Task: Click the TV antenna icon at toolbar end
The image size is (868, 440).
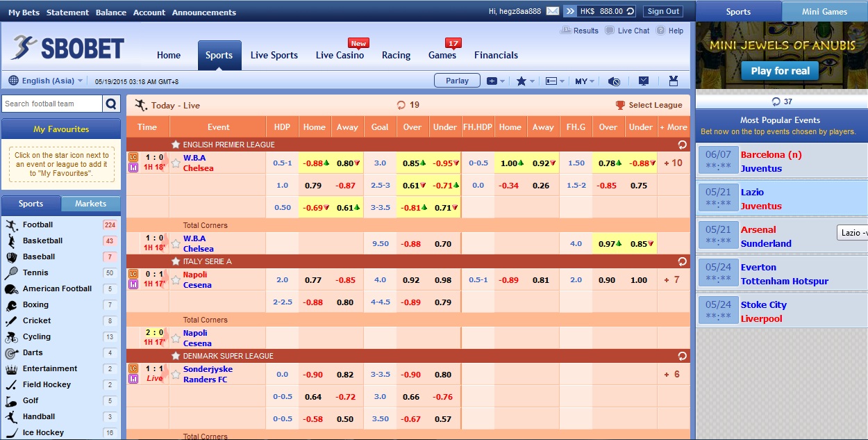Action: pos(673,81)
